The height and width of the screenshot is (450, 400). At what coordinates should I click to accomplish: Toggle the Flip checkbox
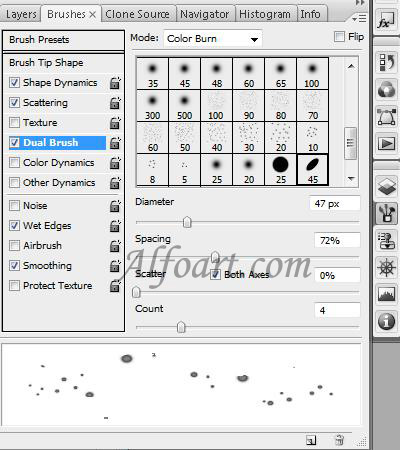point(339,36)
